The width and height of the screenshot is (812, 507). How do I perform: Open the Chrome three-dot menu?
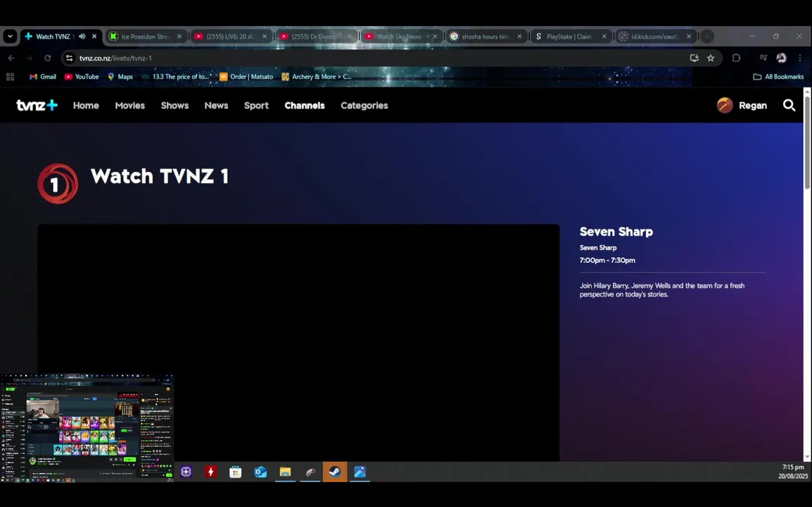click(800, 58)
